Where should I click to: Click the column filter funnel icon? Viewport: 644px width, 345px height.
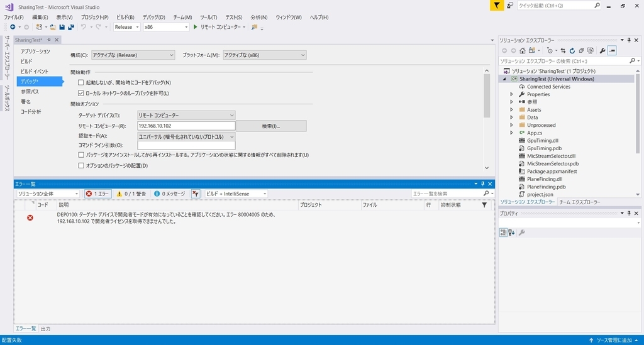[484, 205]
